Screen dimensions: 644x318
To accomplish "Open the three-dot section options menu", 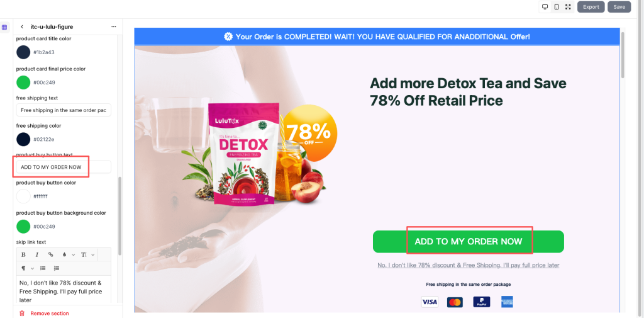I will (x=114, y=26).
